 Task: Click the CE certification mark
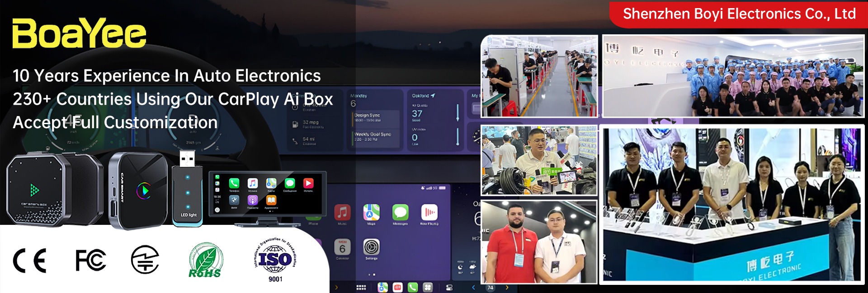pos(30,260)
